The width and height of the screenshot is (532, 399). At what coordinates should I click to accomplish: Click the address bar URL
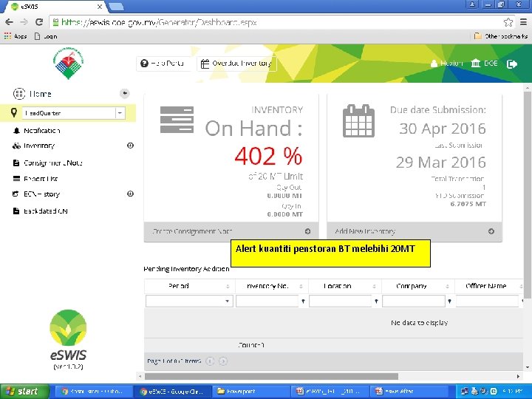[x=159, y=22]
